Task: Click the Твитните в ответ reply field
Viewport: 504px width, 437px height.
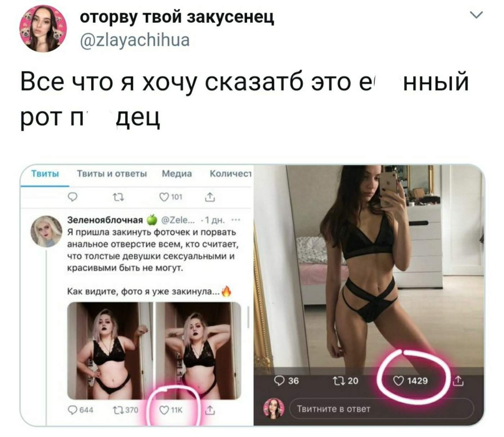Action: (382, 409)
